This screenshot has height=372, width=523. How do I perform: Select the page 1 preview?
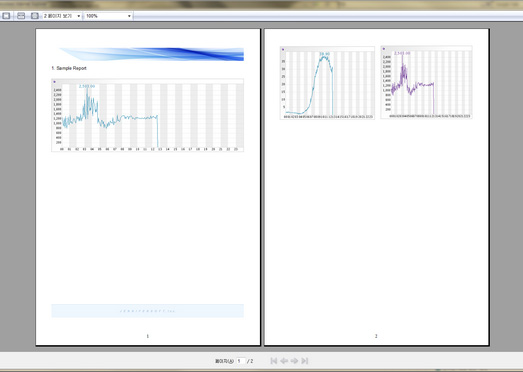(x=148, y=187)
